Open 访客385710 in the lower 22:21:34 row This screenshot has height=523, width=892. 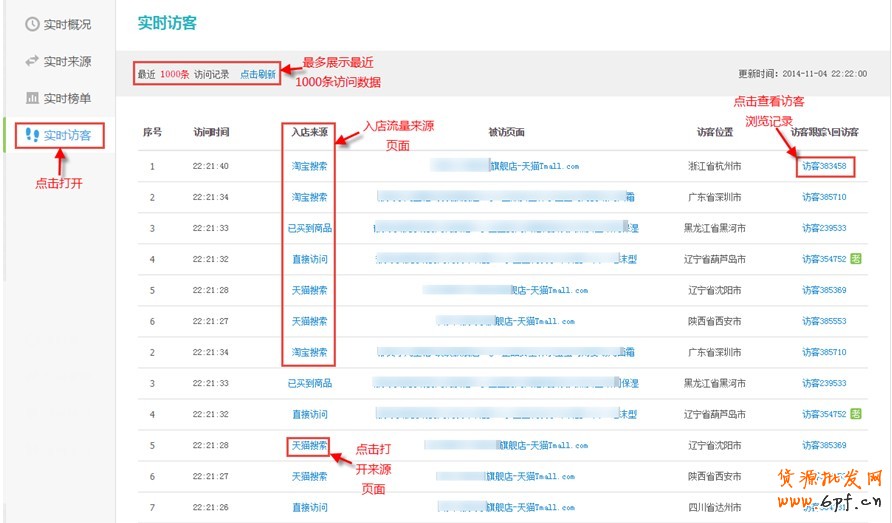click(824, 352)
